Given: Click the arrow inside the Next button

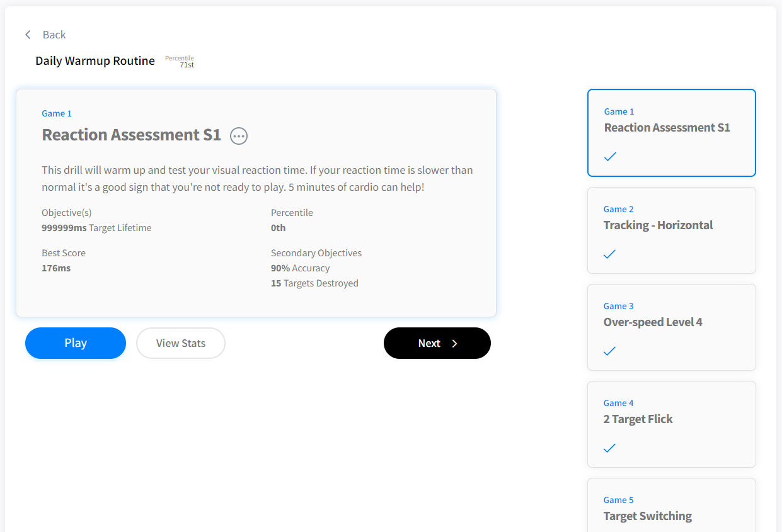Looking at the screenshot, I should pyautogui.click(x=454, y=343).
